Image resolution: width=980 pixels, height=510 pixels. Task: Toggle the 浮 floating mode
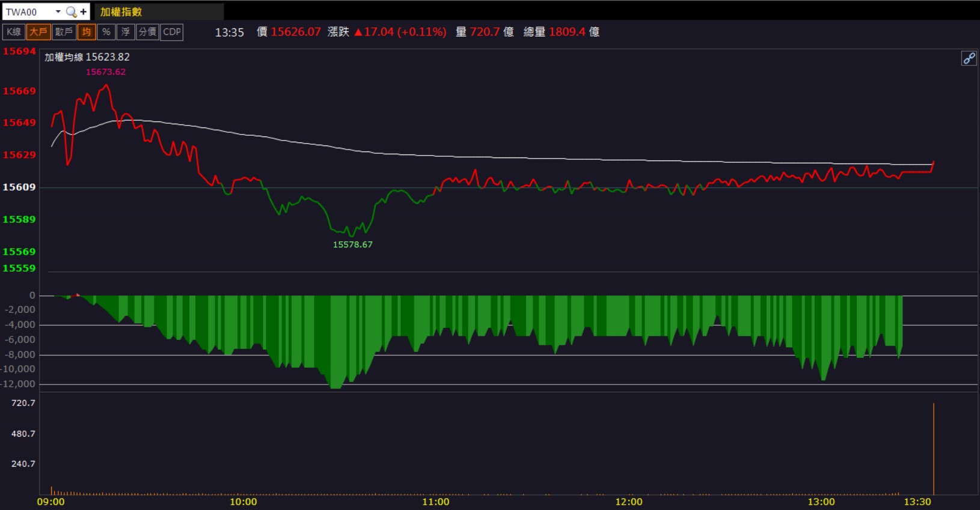pos(126,32)
